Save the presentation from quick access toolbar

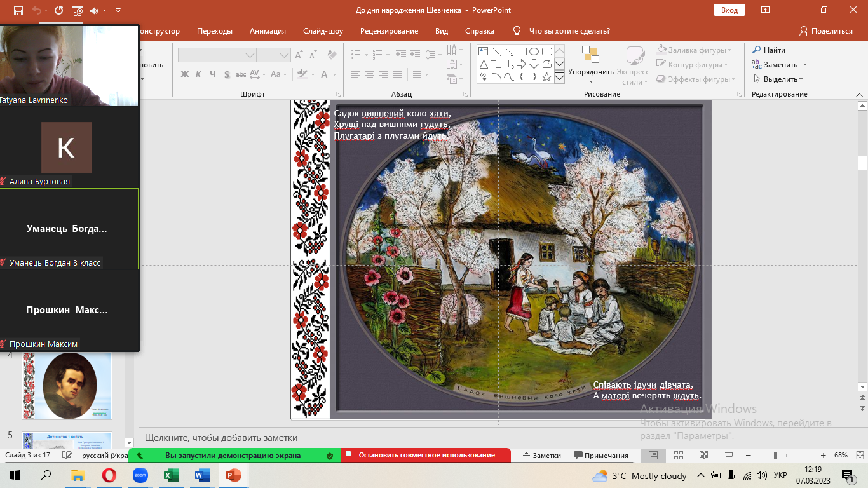tap(18, 11)
